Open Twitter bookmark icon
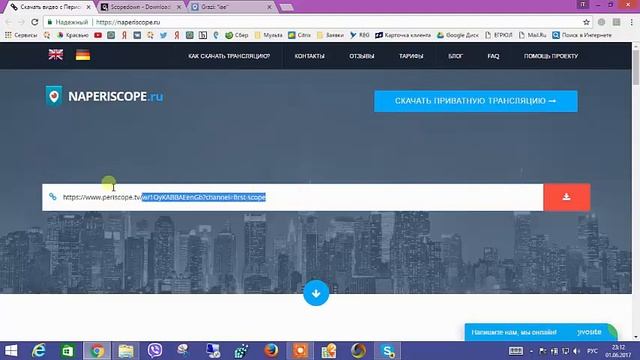The width and height of the screenshot is (640, 360). coord(164,36)
